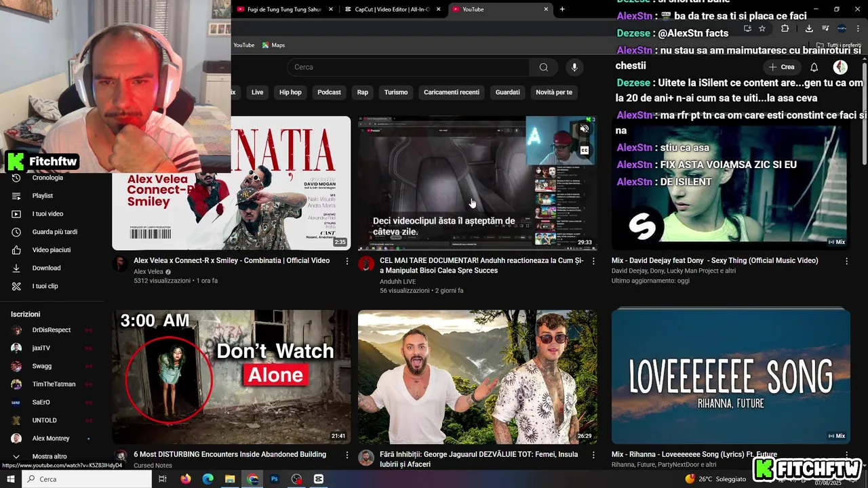Open CapCut from the taskbar
Screen dimensions: 868x488
(x=319, y=479)
